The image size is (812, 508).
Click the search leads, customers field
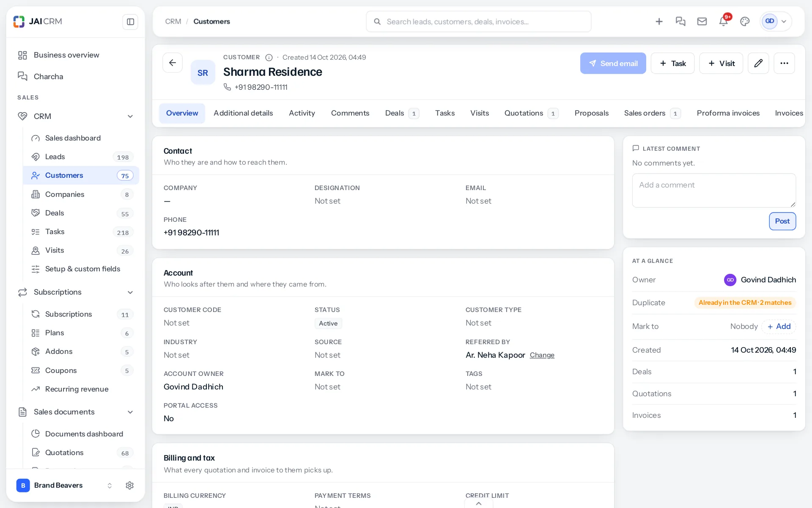(x=479, y=22)
